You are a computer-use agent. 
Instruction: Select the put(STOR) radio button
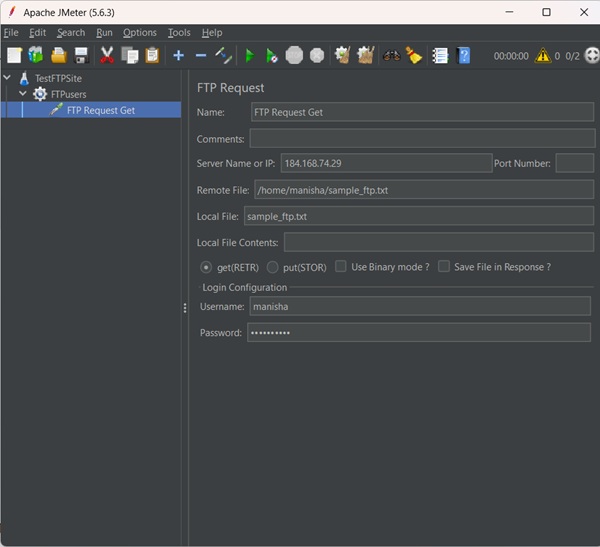[272, 267]
